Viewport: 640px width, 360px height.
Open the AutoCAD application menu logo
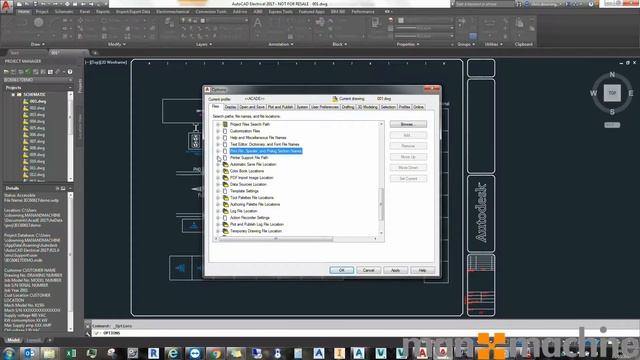pyautogui.click(x=6, y=7)
